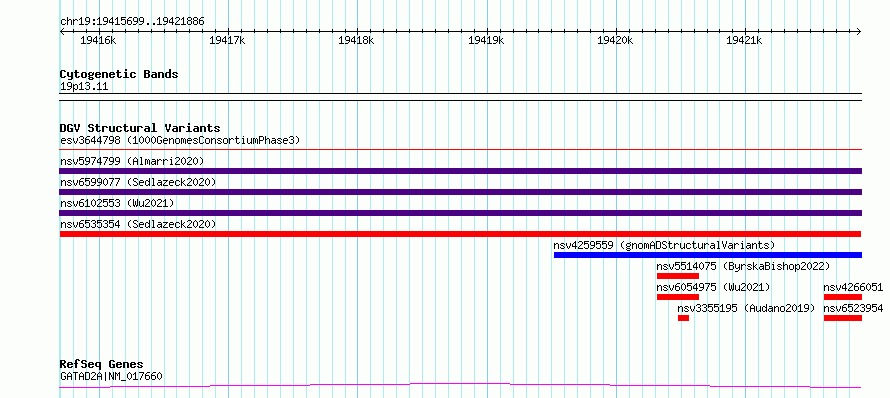
Task: Click the right arrowhead of the ruler
Action: pos(859,31)
